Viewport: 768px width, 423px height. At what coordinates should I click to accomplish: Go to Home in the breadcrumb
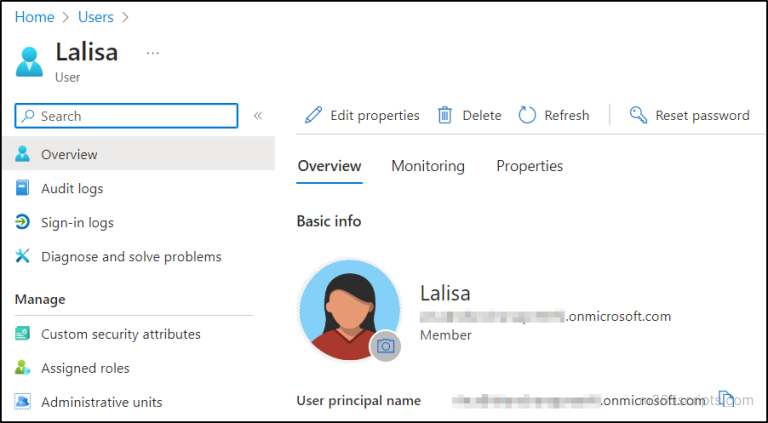[x=34, y=17]
